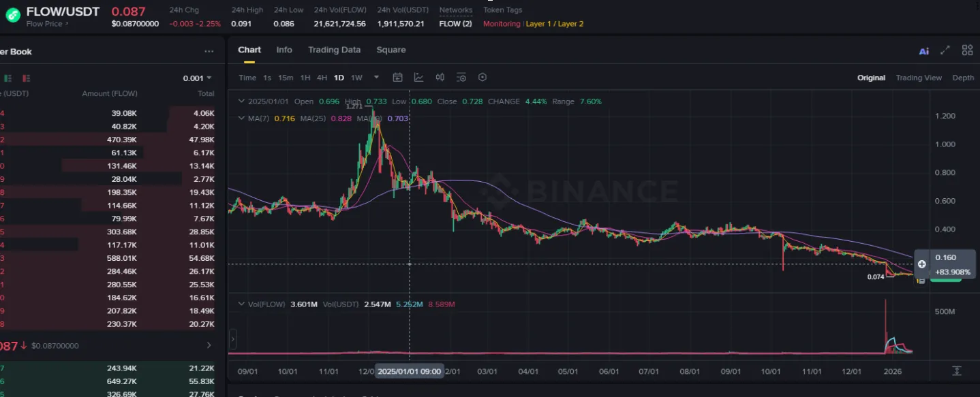
Task: Collapse the MA(7) indicator legend
Action: click(x=240, y=118)
